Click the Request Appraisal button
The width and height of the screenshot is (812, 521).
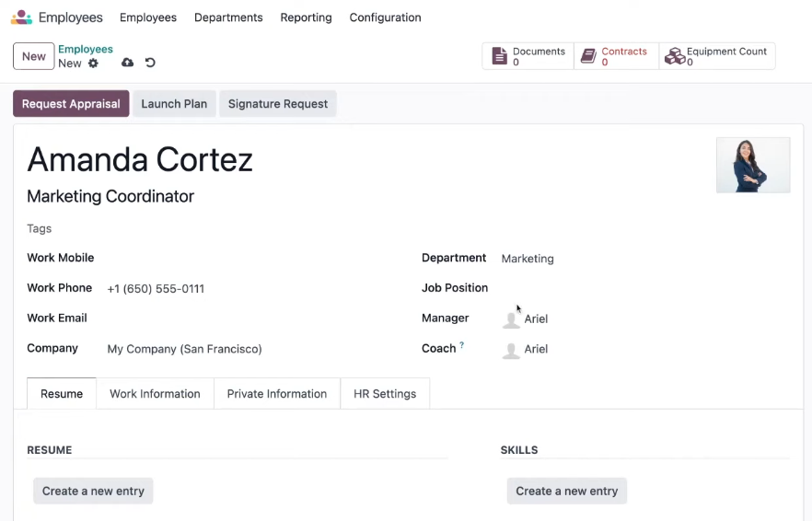pyautogui.click(x=71, y=104)
